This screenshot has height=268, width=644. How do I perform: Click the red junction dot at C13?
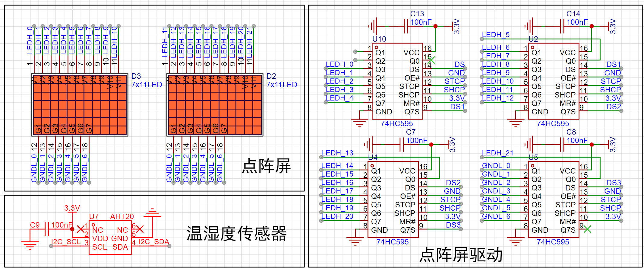pyautogui.click(x=435, y=26)
